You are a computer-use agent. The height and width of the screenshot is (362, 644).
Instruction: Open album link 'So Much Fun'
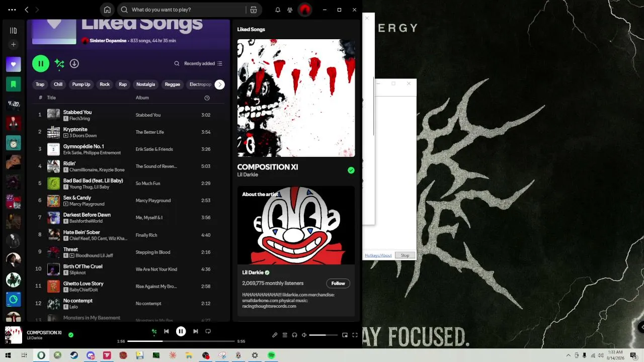pos(148,184)
